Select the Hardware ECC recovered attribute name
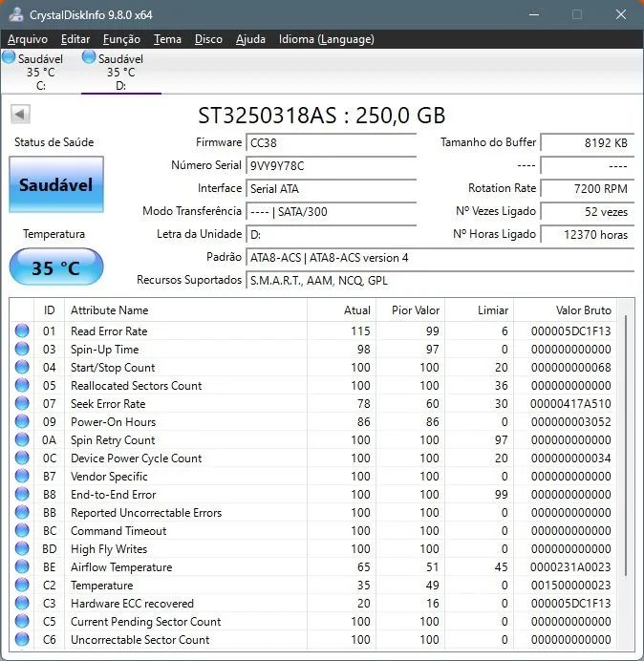Screen dimensions: 644x661 point(132,604)
